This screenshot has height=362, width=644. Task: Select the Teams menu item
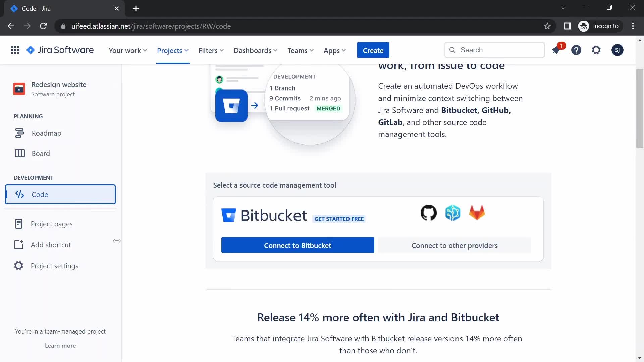pyautogui.click(x=300, y=50)
